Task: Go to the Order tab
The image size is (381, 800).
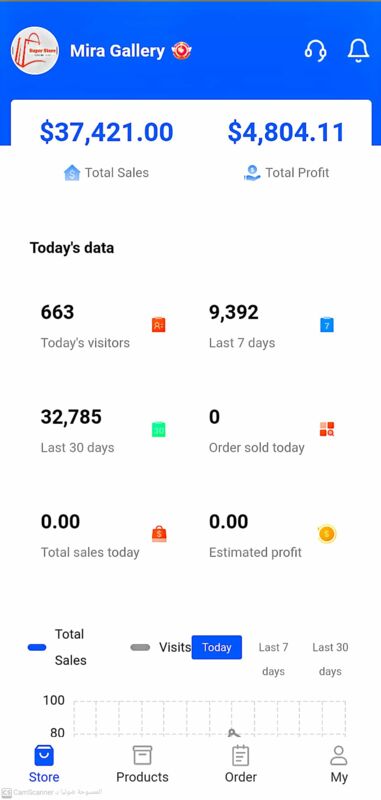Action: (x=241, y=764)
